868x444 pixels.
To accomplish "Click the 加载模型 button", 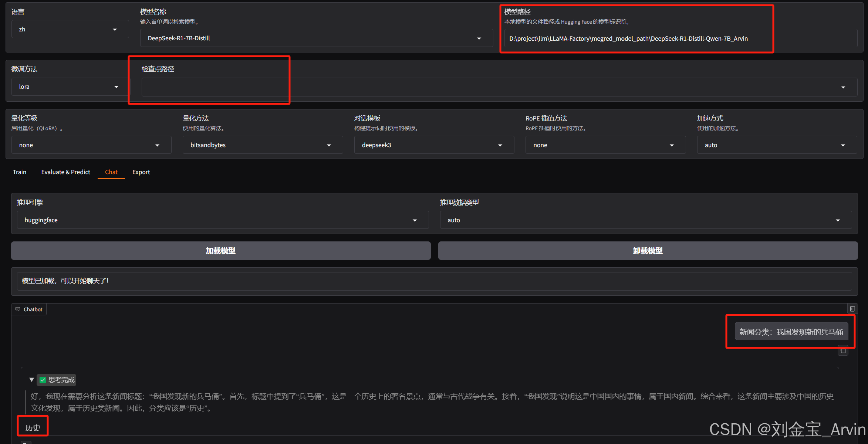I will tap(221, 251).
